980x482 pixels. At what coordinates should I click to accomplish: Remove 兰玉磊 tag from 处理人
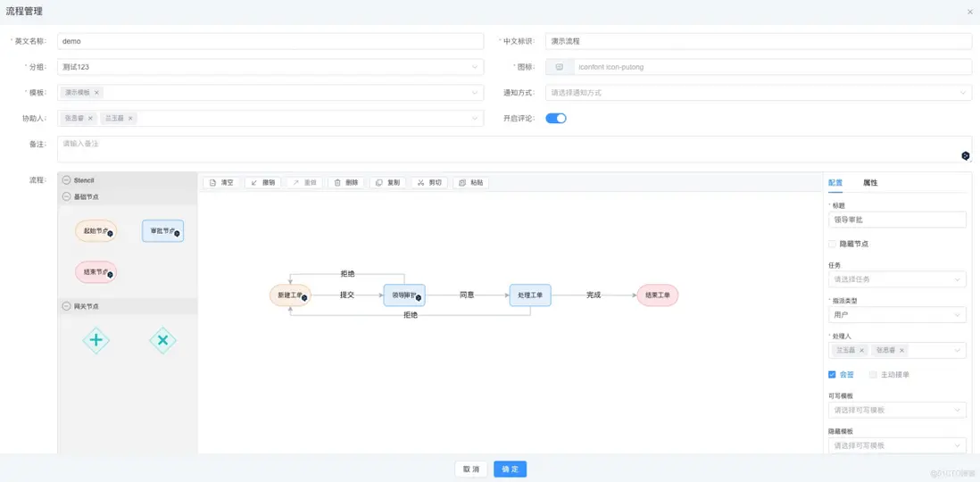pyautogui.click(x=862, y=351)
